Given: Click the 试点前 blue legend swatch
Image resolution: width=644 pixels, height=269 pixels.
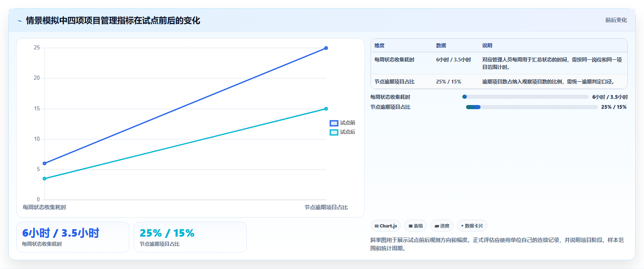Looking at the screenshot, I should (x=334, y=123).
